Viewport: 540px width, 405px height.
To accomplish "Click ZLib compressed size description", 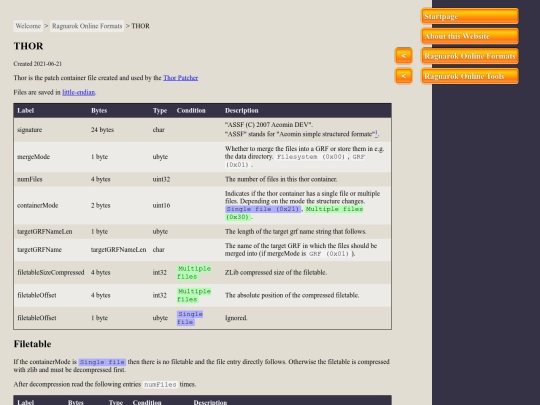I will point(276,272).
